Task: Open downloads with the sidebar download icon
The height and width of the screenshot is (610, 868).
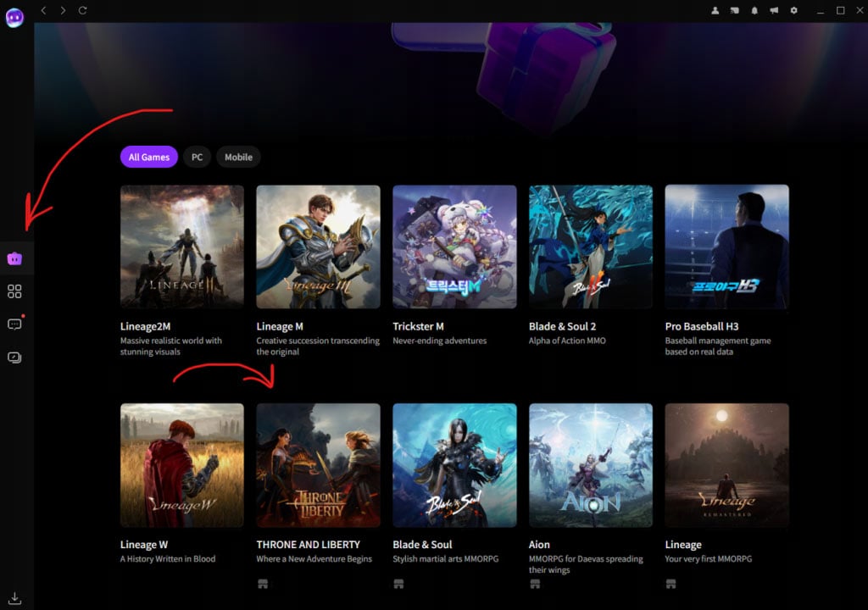Action: coord(15,598)
